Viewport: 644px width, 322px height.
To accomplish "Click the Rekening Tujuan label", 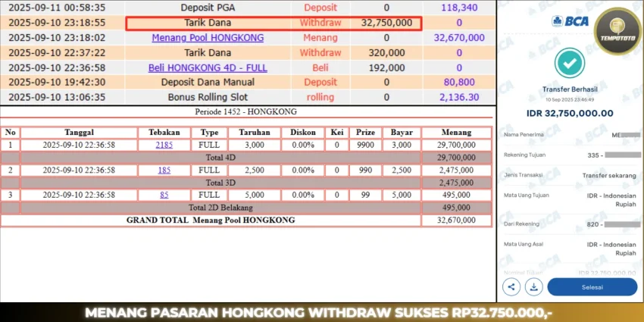I will [525, 155].
